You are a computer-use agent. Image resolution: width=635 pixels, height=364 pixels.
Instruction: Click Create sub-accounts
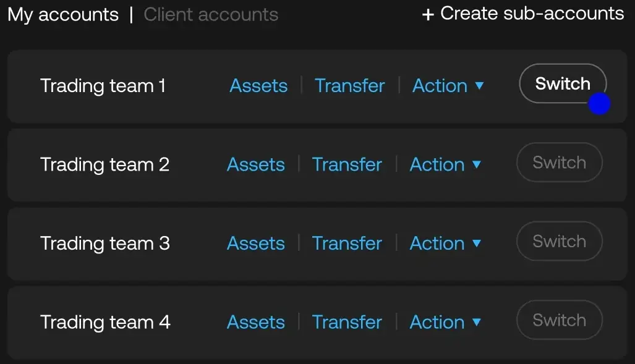point(522,14)
